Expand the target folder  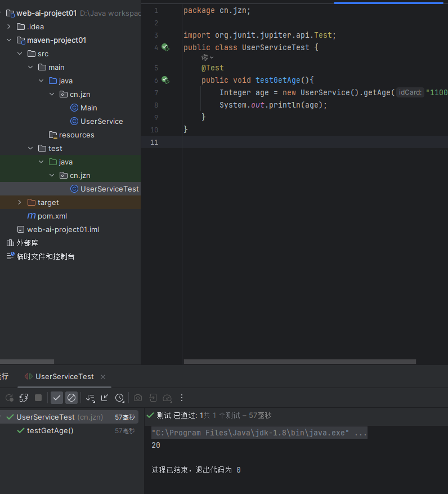pos(20,202)
